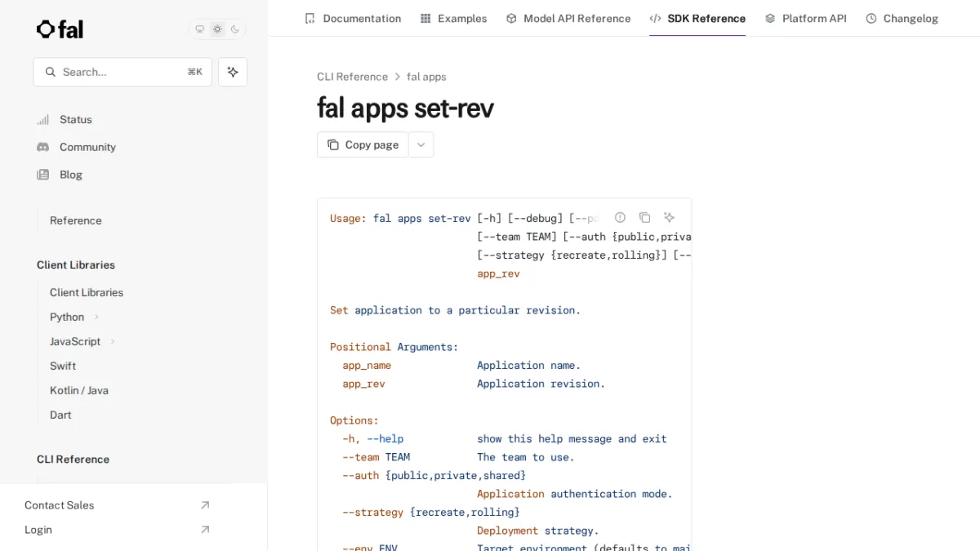
Task: Open the Platform API tab
Action: [805, 18]
